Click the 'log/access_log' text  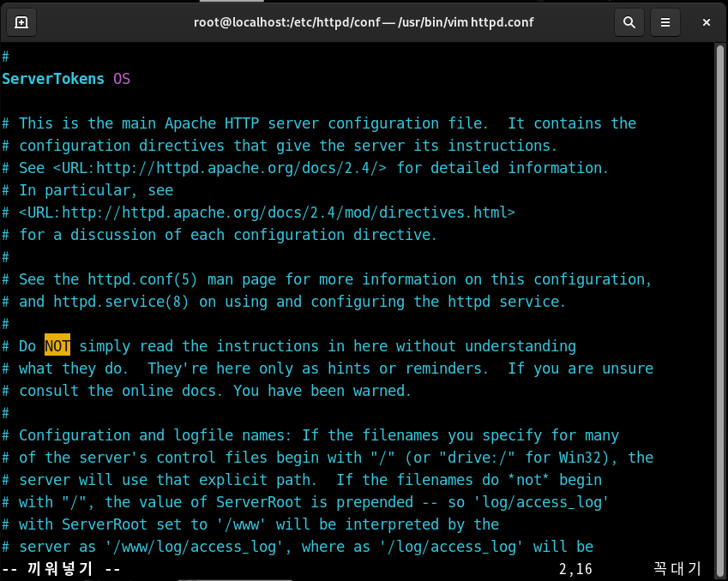coord(541,502)
